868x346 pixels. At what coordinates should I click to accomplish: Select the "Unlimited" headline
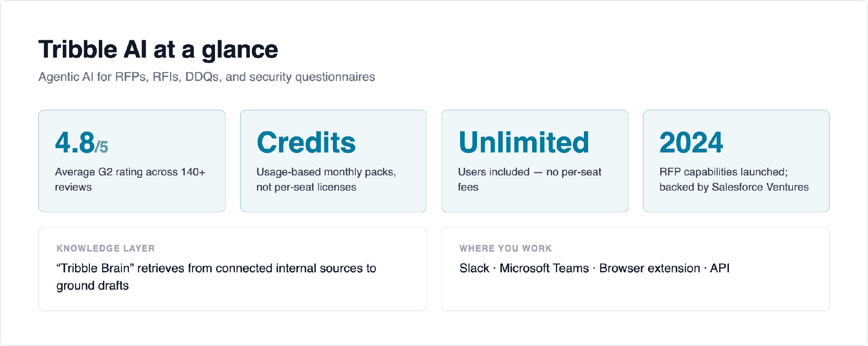point(524,142)
